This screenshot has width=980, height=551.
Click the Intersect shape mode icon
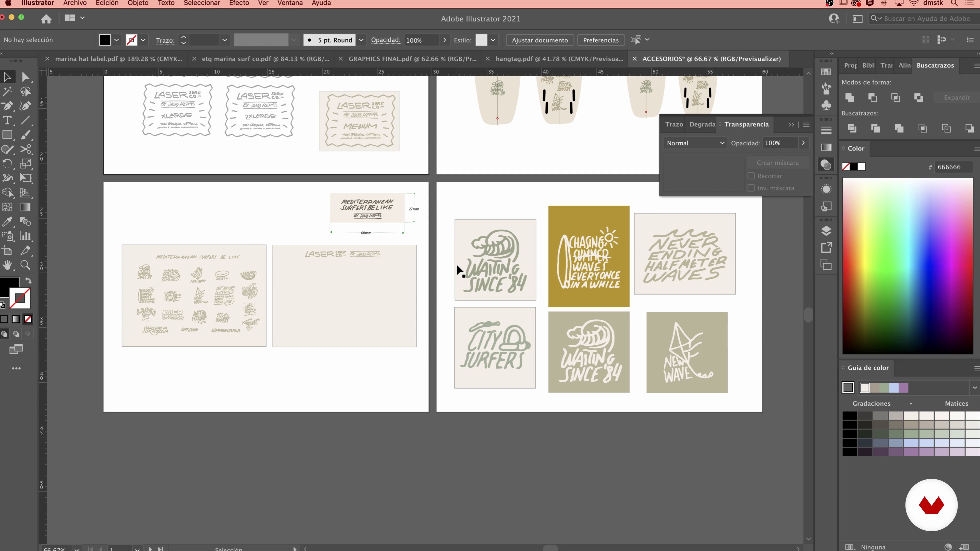[896, 98]
